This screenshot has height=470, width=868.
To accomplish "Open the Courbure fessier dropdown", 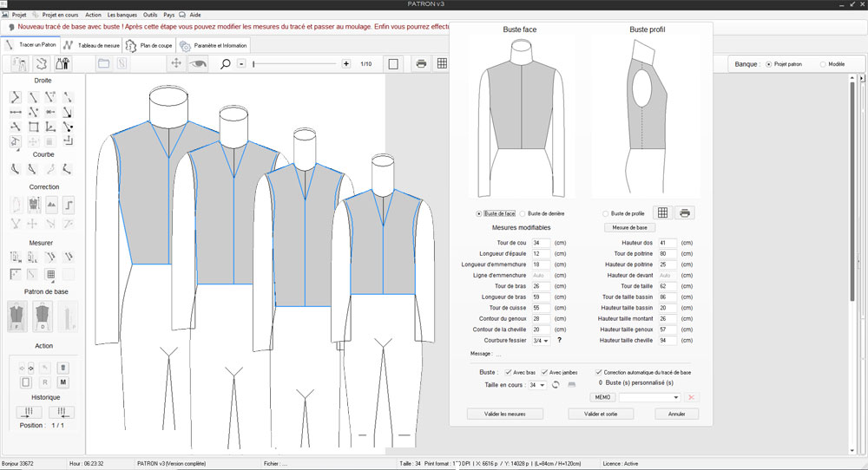I will coord(541,341).
